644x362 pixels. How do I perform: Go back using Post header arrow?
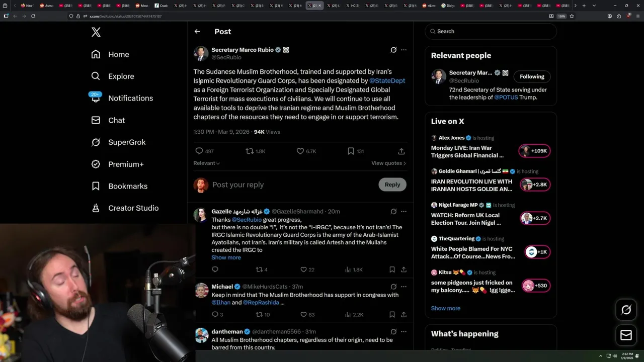(x=197, y=31)
